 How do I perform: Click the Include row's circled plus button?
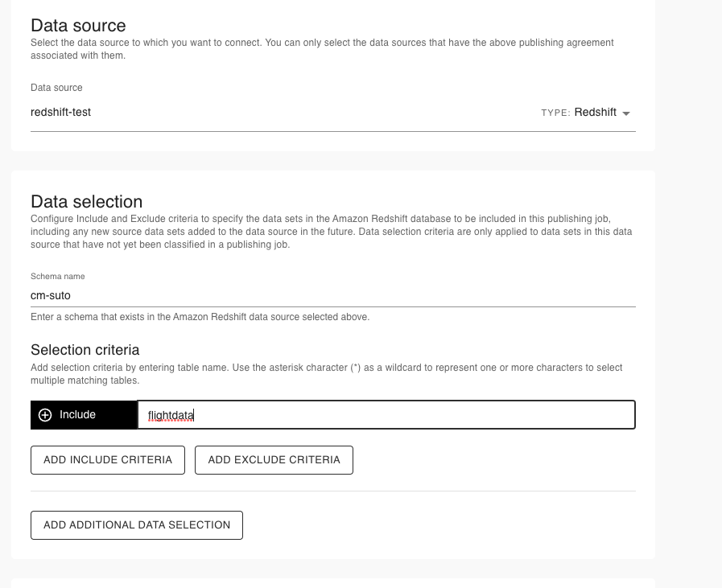pyautogui.click(x=44, y=414)
